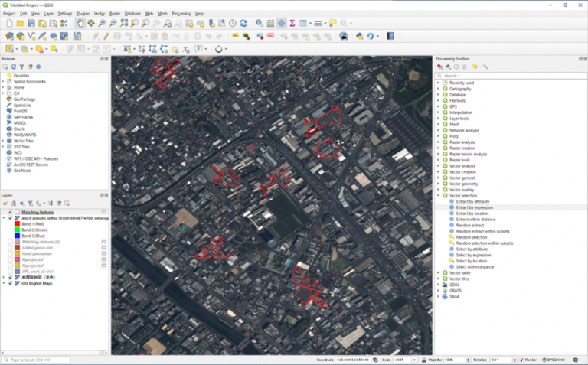Viewport: 588px width, 365px height.
Task: Collapse the alos3-pseudo_ortho layer tree
Action: coord(4,218)
